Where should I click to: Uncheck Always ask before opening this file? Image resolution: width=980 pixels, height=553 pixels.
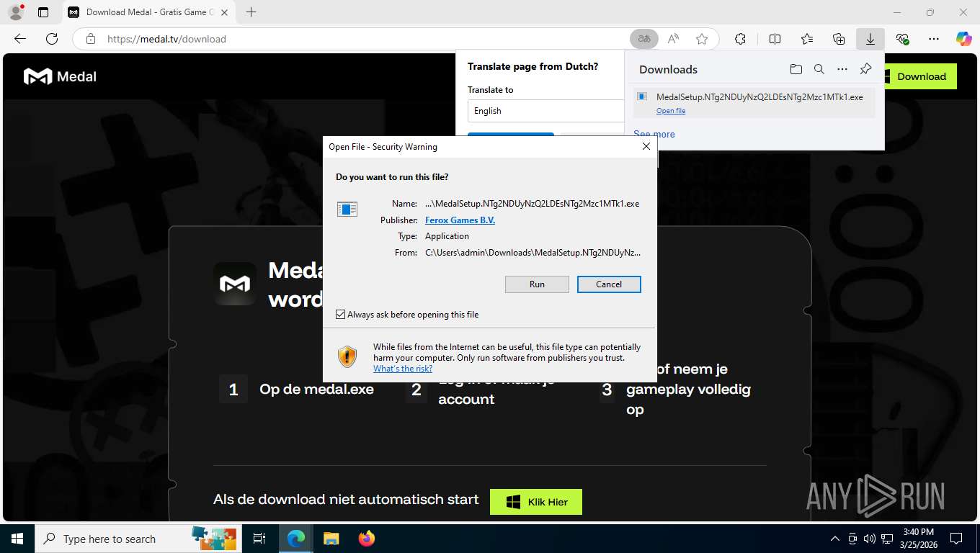coord(341,315)
